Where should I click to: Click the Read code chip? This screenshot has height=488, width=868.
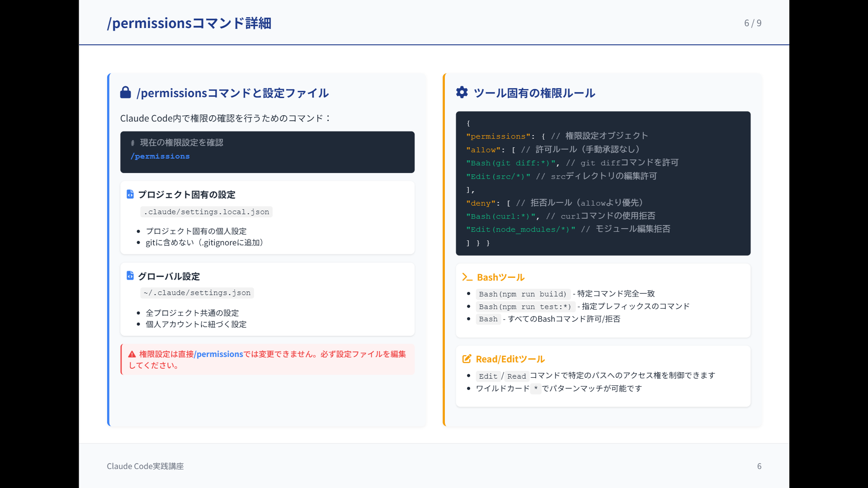point(517,376)
